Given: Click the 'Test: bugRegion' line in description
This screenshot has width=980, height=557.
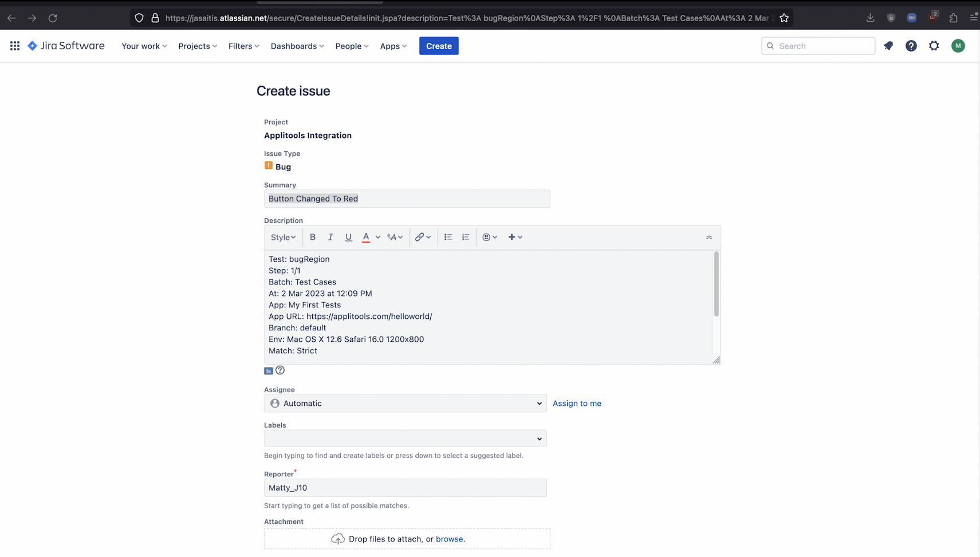Looking at the screenshot, I should [299, 259].
